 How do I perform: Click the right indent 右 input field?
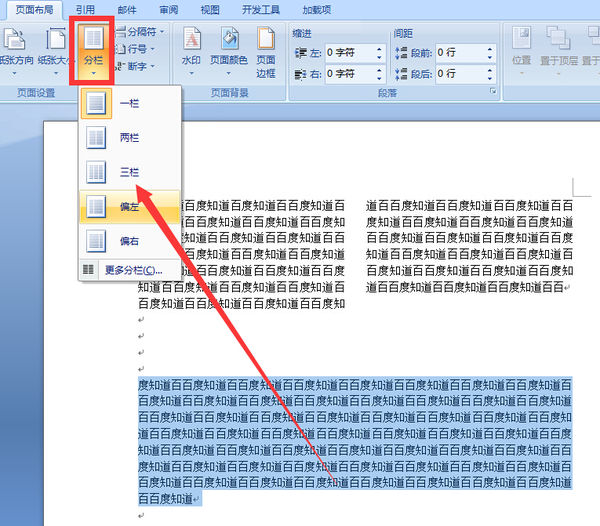click(349, 74)
